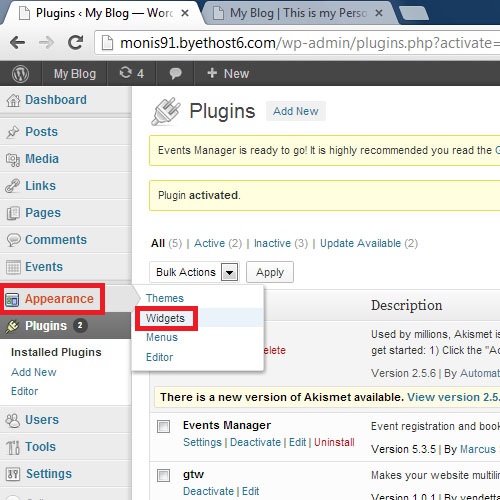Go back using browser back arrow
This screenshot has width=500, height=500.
[17, 43]
